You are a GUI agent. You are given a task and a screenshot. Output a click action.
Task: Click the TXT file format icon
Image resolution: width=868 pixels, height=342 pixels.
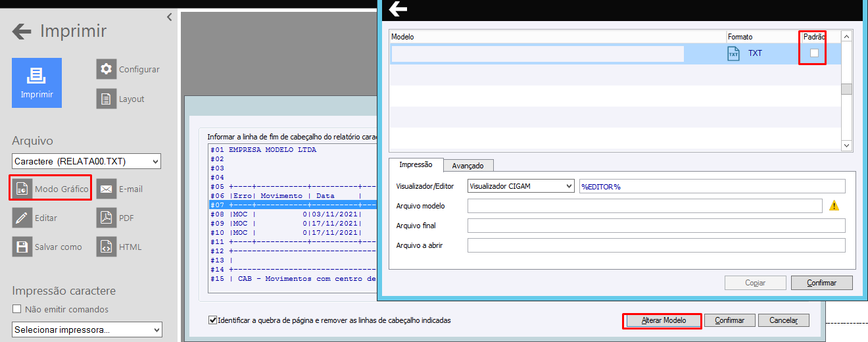(x=734, y=53)
